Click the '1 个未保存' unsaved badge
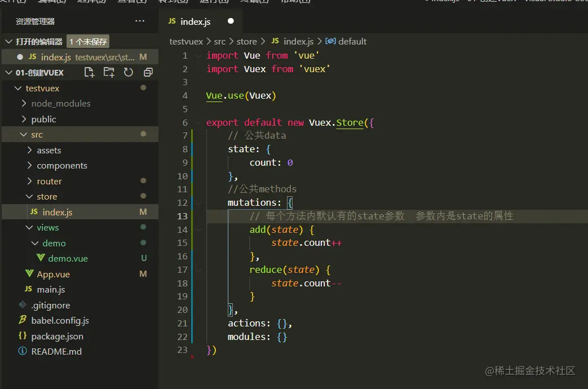Viewport: 588px width, 389px height. pos(88,41)
